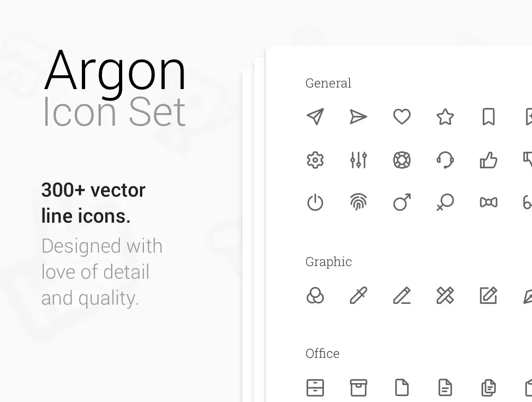Click the settings gear icon

(x=315, y=160)
